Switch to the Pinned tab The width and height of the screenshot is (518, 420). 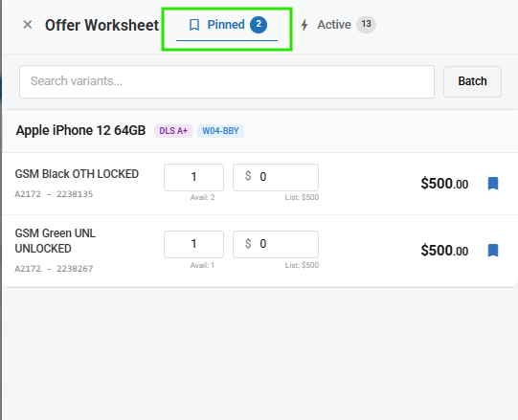pos(227,26)
